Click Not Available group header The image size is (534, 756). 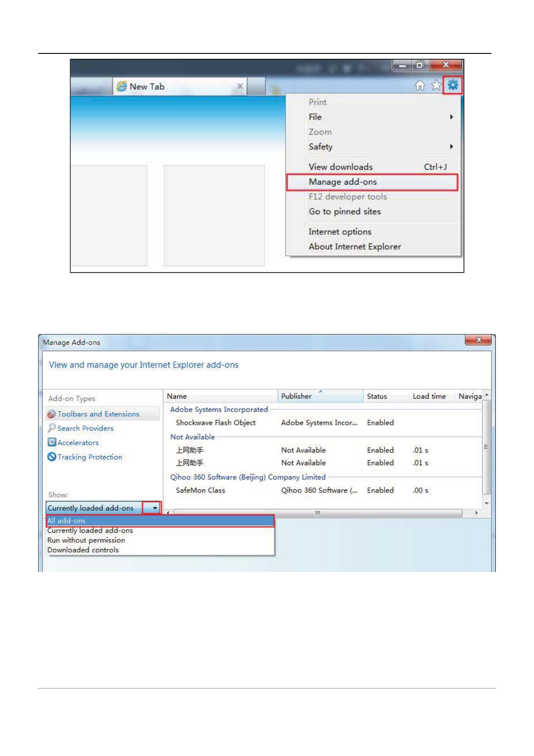193,437
